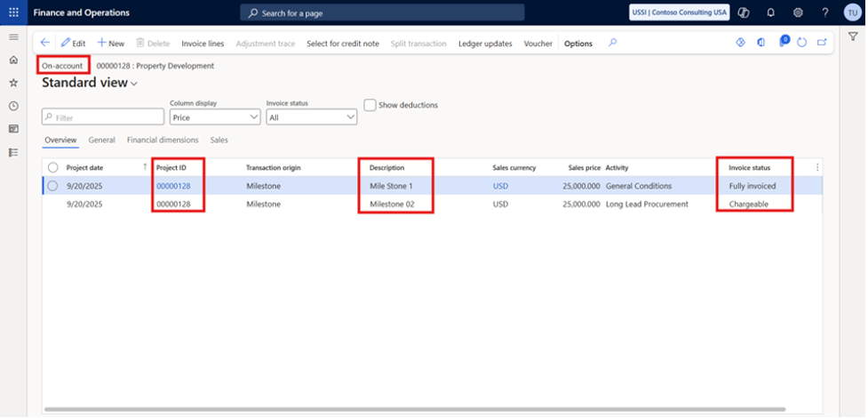This screenshot has width=868, height=418.
Task: Open the Description column header
Action: tap(387, 167)
